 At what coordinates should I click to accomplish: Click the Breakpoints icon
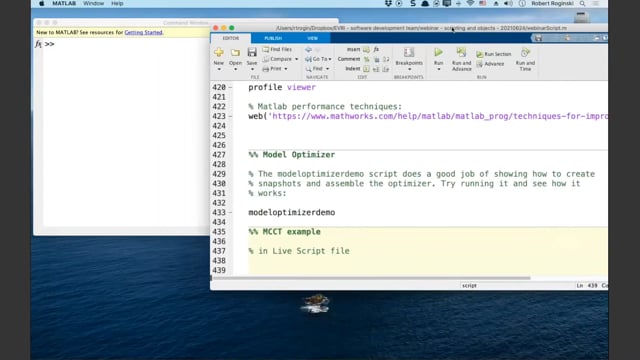tap(409, 52)
